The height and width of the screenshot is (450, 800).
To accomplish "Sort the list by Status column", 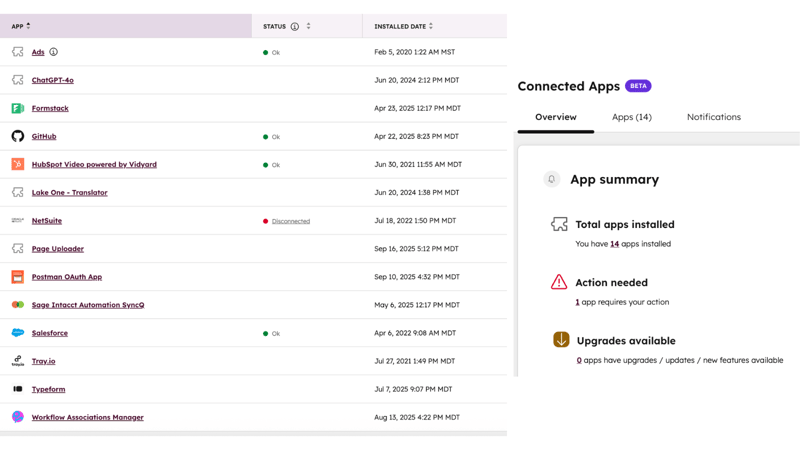I will tap(308, 27).
